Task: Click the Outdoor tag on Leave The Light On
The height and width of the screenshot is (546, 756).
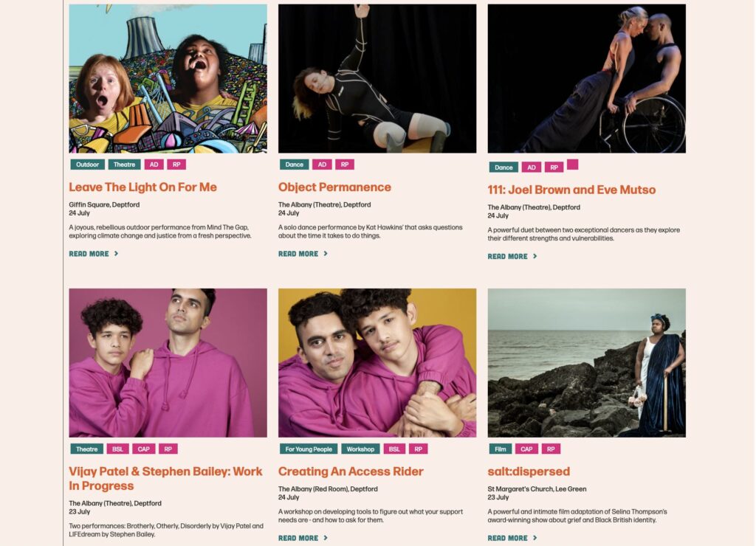Action: coord(87,165)
